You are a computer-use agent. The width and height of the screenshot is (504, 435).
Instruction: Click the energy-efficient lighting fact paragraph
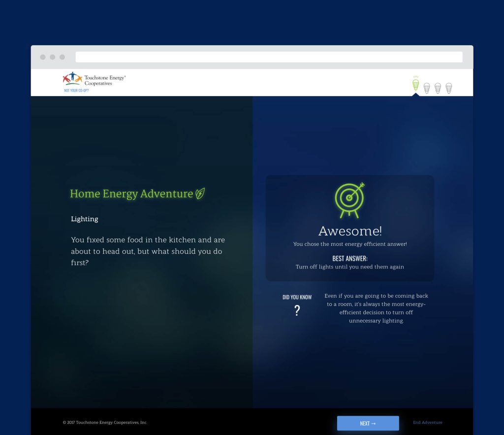376,308
